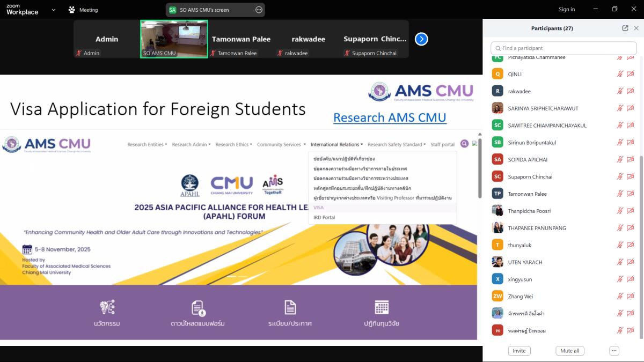Expand the Research Admin menu
Image resolution: width=644 pixels, height=362 pixels.
tap(191, 144)
